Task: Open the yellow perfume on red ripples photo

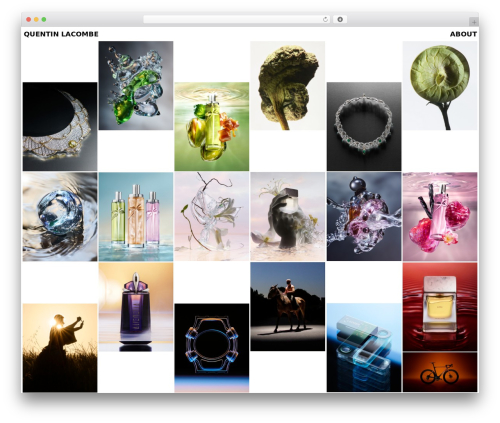Action: [x=440, y=307]
